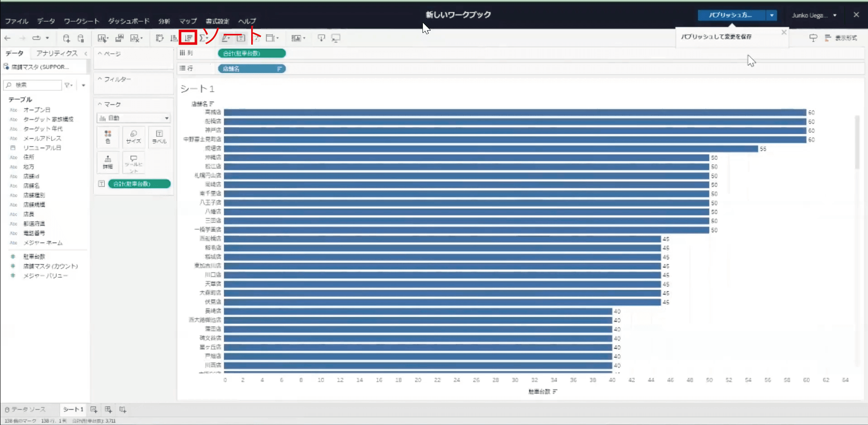Viewport: 868px width, 425px height.
Task: Close the パブリッシュして変更を保存 tooltip
Action: pyautogui.click(x=784, y=33)
